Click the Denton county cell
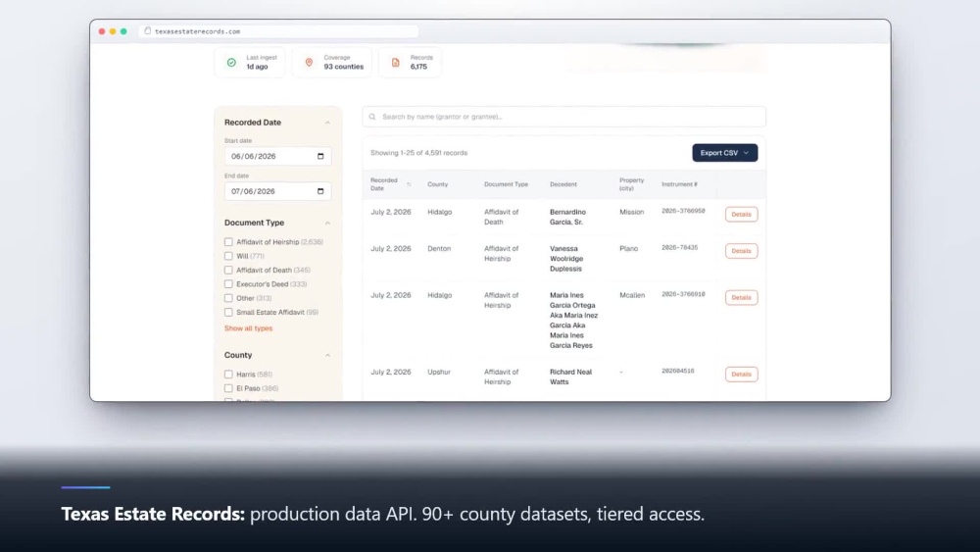 tap(439, 249)
